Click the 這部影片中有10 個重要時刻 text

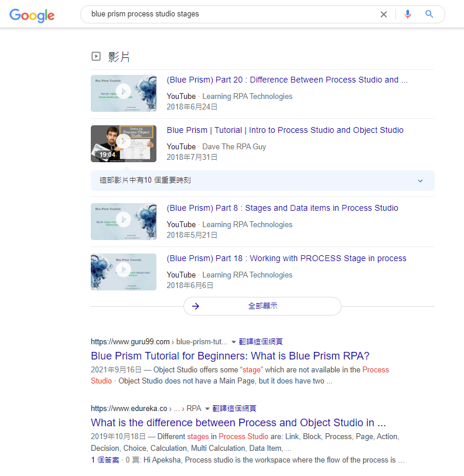(145, 180)
